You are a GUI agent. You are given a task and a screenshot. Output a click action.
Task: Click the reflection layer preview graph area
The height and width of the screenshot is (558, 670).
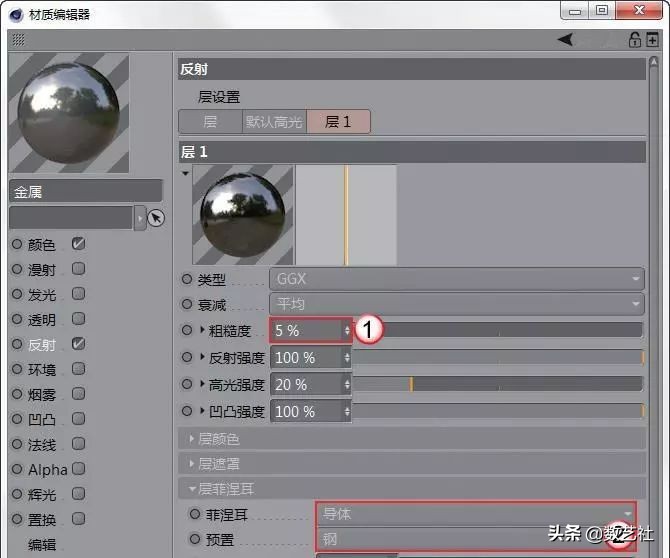tap(346, 215)
